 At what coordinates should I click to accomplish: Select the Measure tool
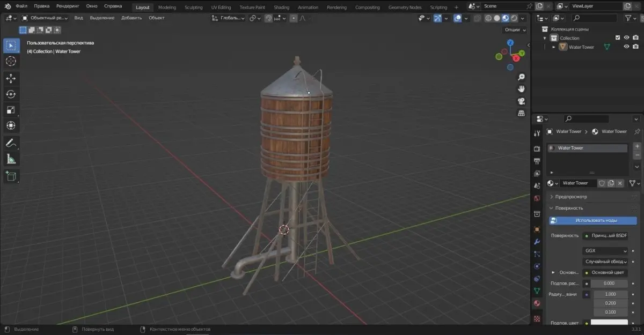coord(11,159)
